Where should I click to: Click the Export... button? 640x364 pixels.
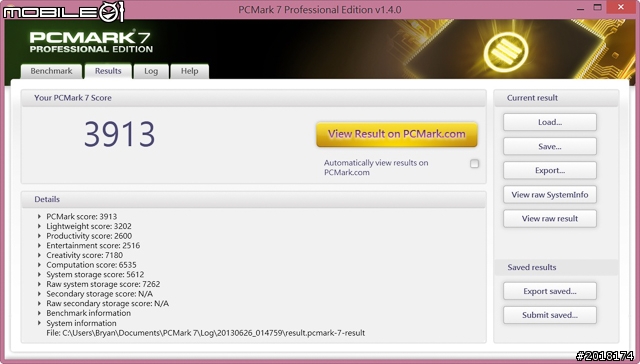(550, 171)
